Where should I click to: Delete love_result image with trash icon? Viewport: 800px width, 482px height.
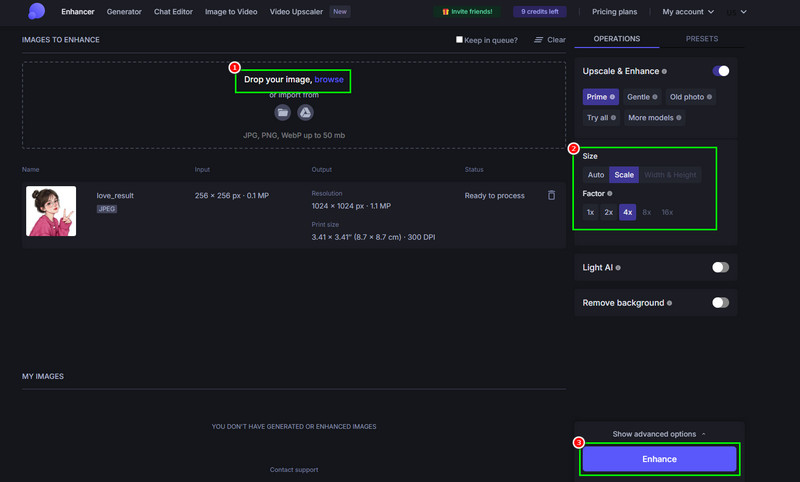click(551, 196)
